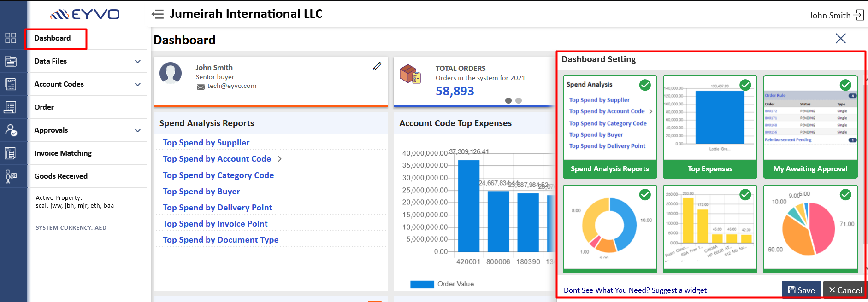Click the tech@eyvo.com email address

232,86
